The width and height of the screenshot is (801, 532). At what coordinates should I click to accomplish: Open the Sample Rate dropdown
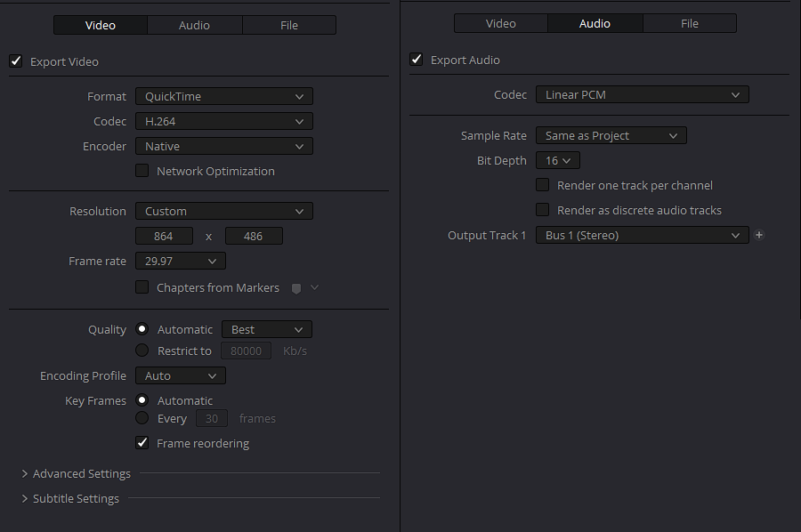(611, 136)
